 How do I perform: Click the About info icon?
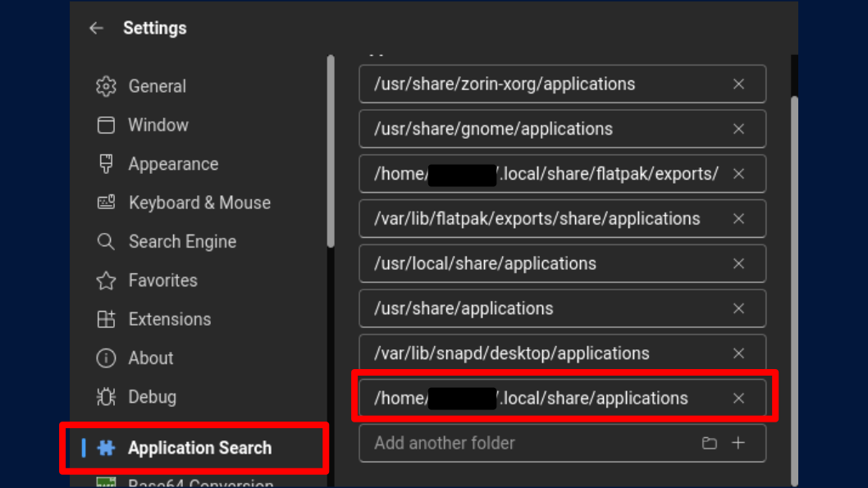(x=106, y=358)
